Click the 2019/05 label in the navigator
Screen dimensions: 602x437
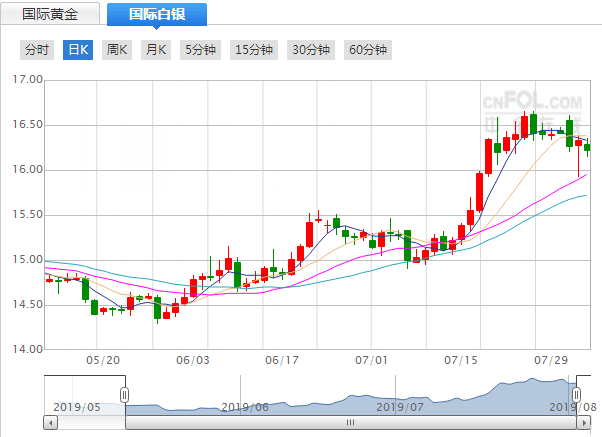coord(77,407)
